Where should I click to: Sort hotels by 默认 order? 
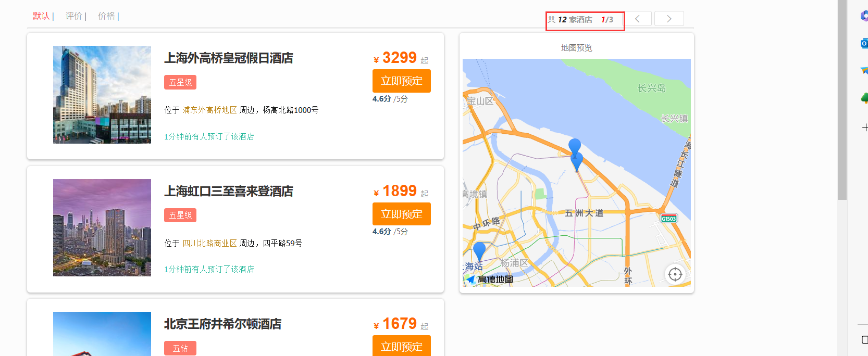coord(41,16)
